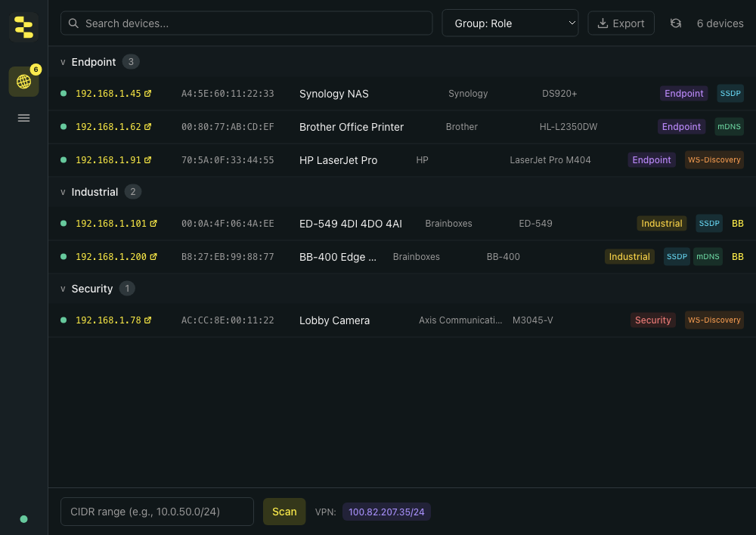Click Security role tag on Lobby Camera
756x535 pixels.
coord(653,320)
